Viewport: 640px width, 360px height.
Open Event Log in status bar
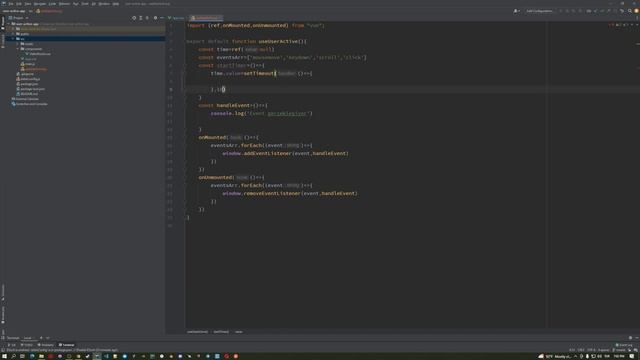624,345
